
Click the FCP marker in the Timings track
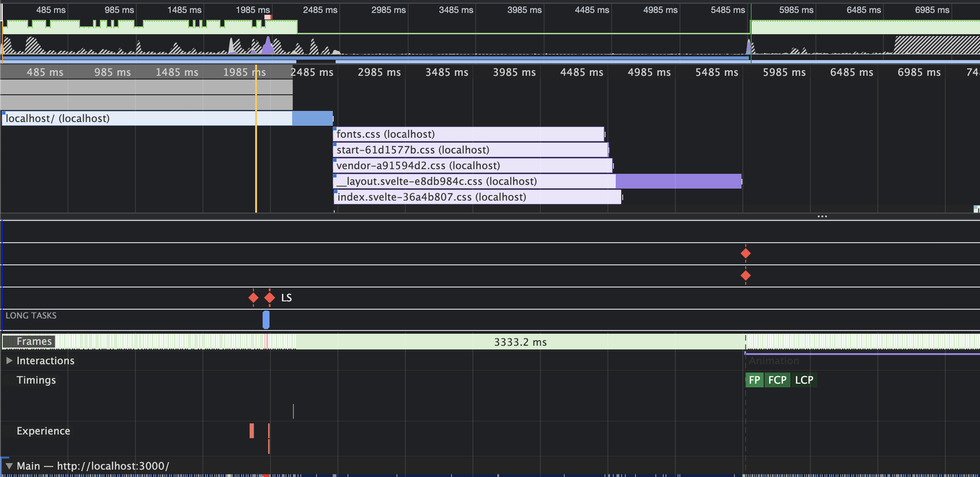point(777,380)
